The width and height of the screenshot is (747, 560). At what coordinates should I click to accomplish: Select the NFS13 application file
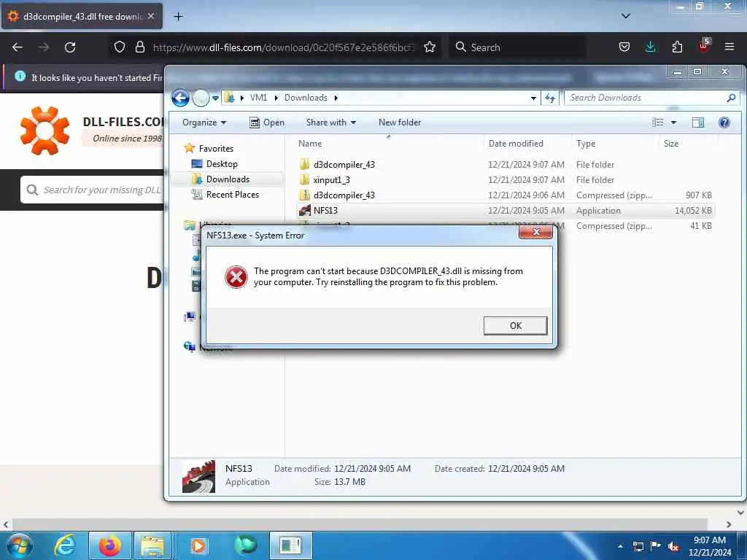pyautogui.click(x=505, y=211)
